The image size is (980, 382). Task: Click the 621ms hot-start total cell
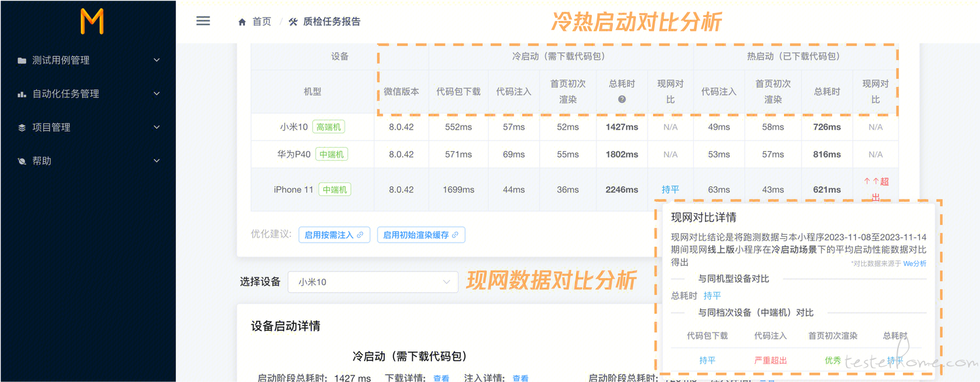click(827, 190)
